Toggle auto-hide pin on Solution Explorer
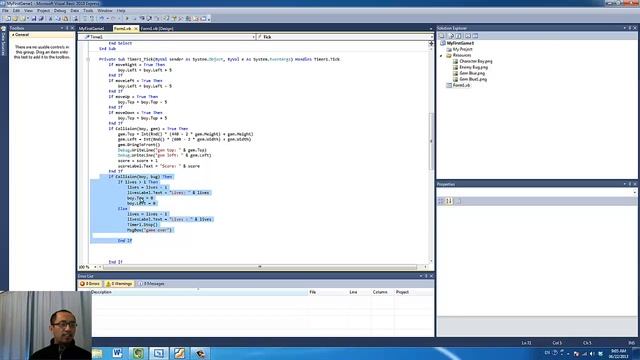The image size is (640, 360). pos(629,28)
